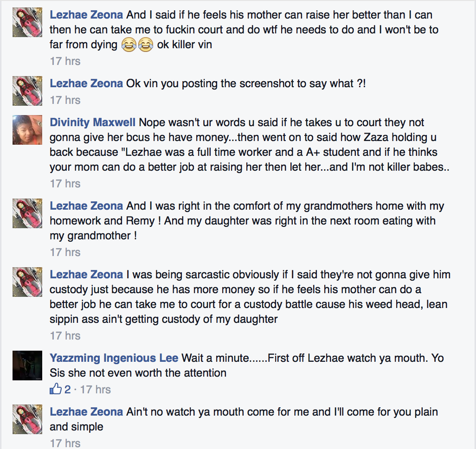476x449 pixels.
Task: Click the Divinity Maxwell name link
Action: [93, 122]
